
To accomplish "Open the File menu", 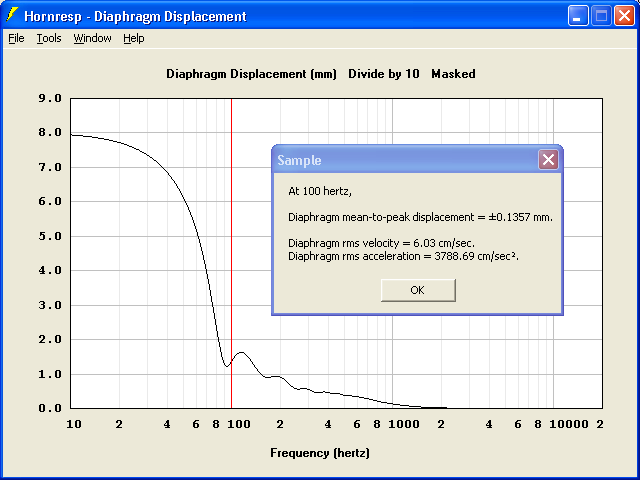I will [16, 38].
